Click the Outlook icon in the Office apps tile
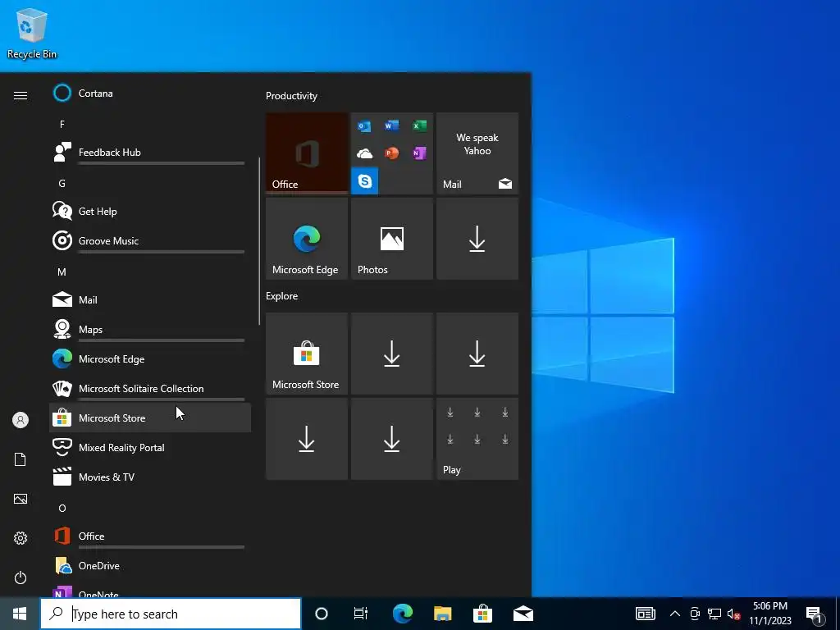The image size is (840, 630). point(364,126)
